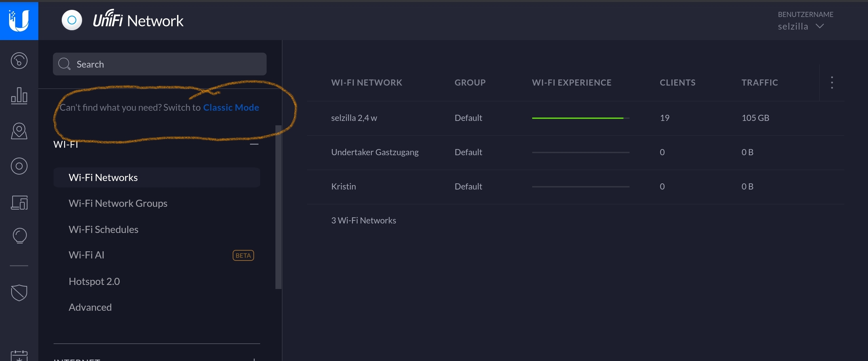The image size is (868, 361).
Task: Switch to Classic Mode link
Action: [231, 107]
